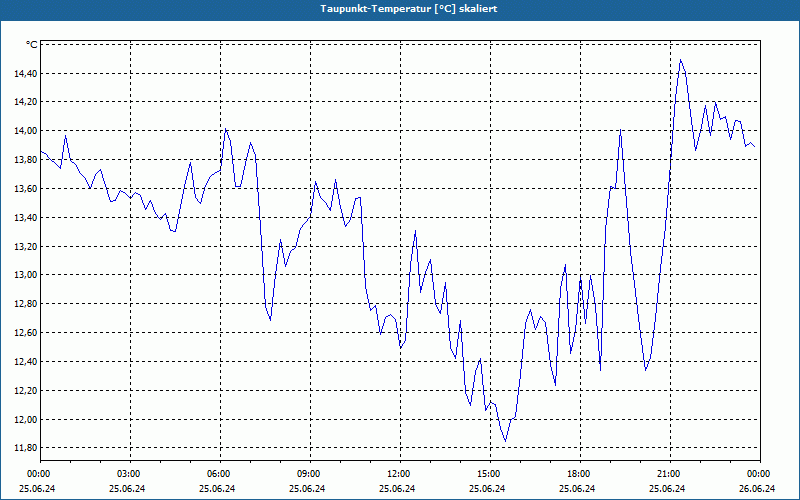Image resolution: width=800 pixels, height=500 pixels.
Task: Click the 03:00 time label
Action: click(x=131, y=474)
